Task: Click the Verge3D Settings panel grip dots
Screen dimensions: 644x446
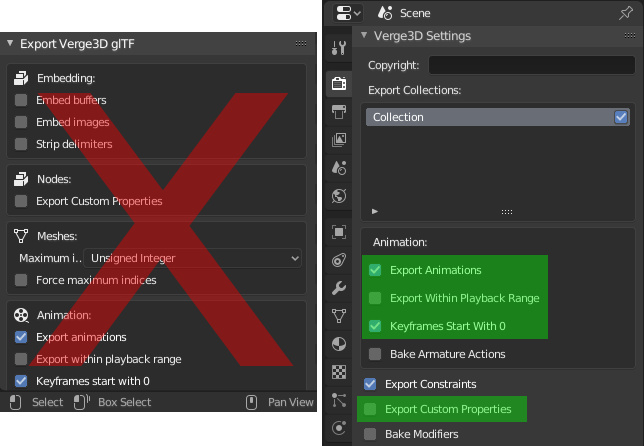Action: [x=630, y=36]
